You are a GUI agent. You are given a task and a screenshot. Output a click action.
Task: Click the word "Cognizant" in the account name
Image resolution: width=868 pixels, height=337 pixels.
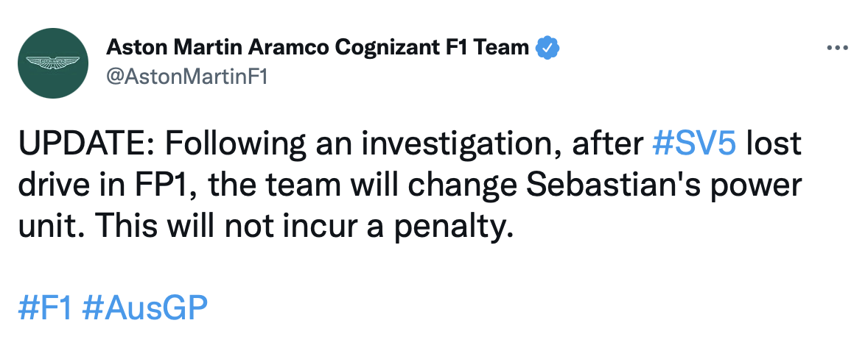388,49
